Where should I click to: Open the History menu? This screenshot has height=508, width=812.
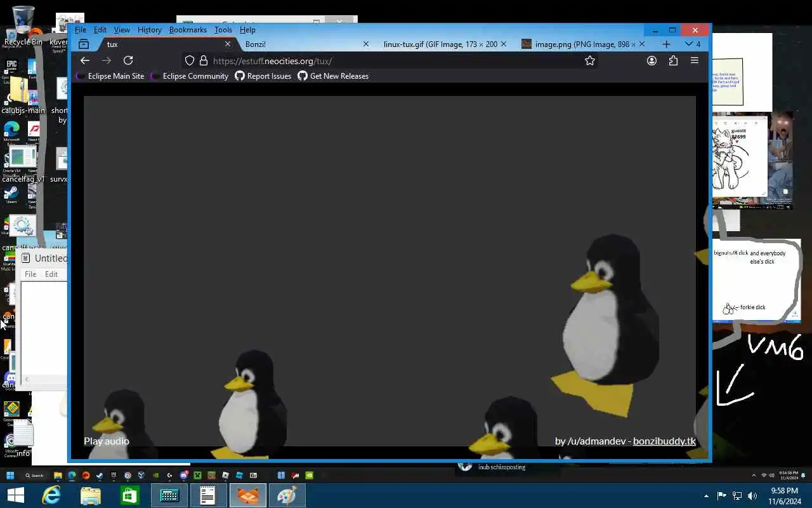[149, 30]
